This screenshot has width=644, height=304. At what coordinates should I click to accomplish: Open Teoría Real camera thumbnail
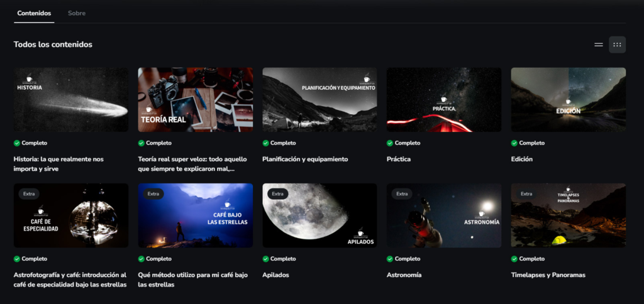(196, 100)
